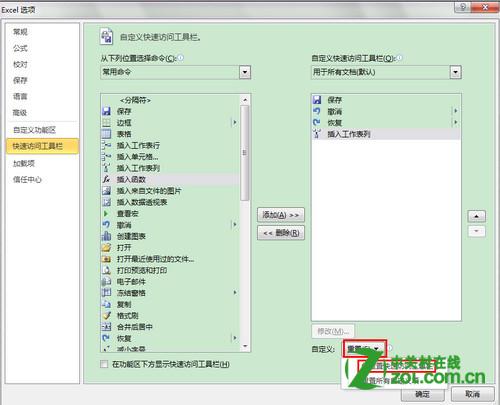Viewport: 500px width, 405px height.
Task: Click the command list scrollbar thumb
Action: (x=245, y=153)
